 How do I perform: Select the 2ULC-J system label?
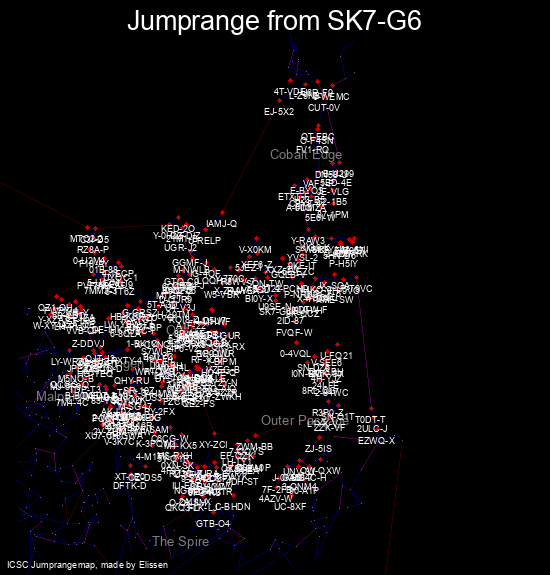(x=372, y=429)
